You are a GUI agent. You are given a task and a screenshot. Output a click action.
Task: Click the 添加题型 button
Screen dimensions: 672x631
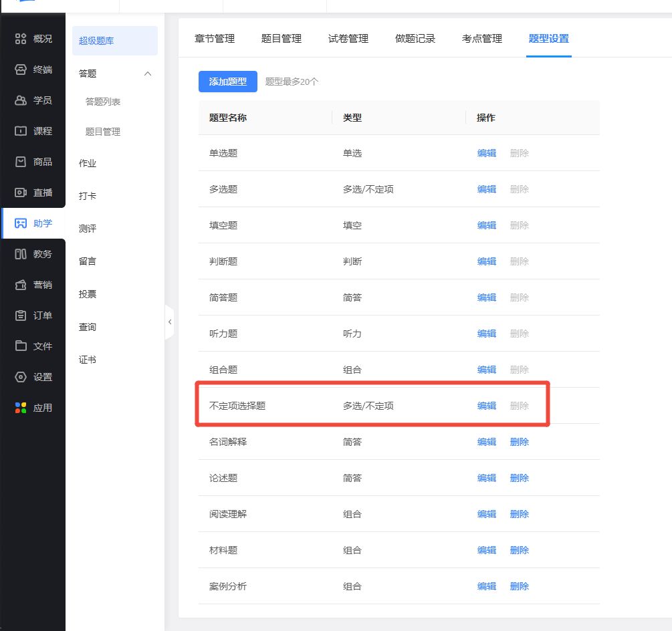click(x=227, y=82)
